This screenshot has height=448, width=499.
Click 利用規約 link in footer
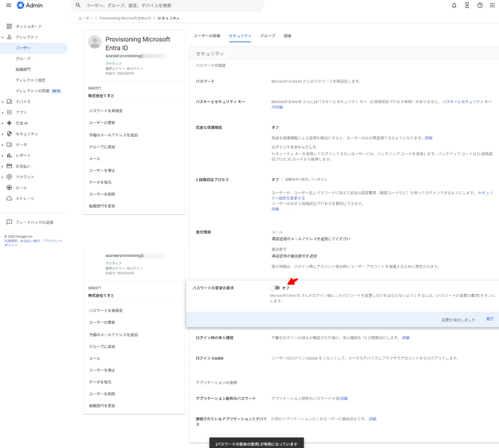click(x=11, y=241)
